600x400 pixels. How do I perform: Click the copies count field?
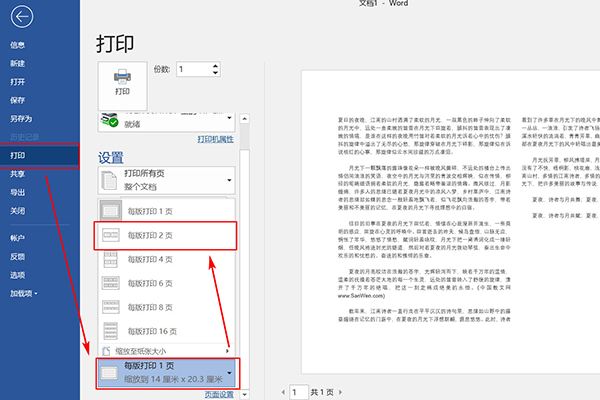194,69
